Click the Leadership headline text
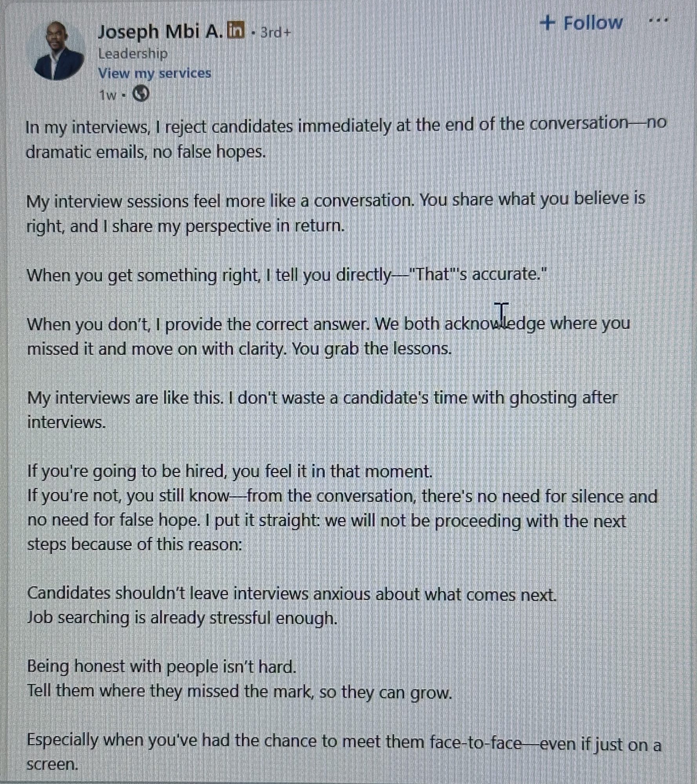Viewport: 697px width, 784px height. [133, 53]
